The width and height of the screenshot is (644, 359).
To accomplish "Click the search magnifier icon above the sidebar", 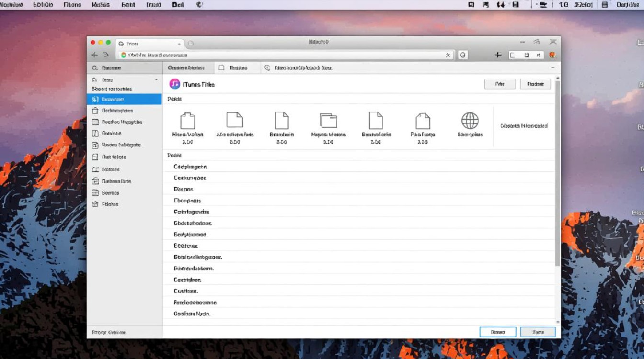I will (x=94, y=67).
